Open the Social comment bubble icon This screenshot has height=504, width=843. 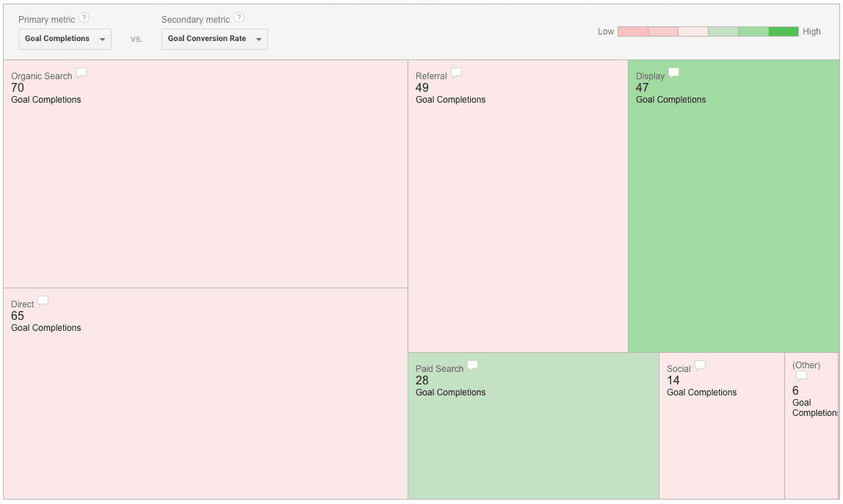pyautogui.click(x=700, y=366)
